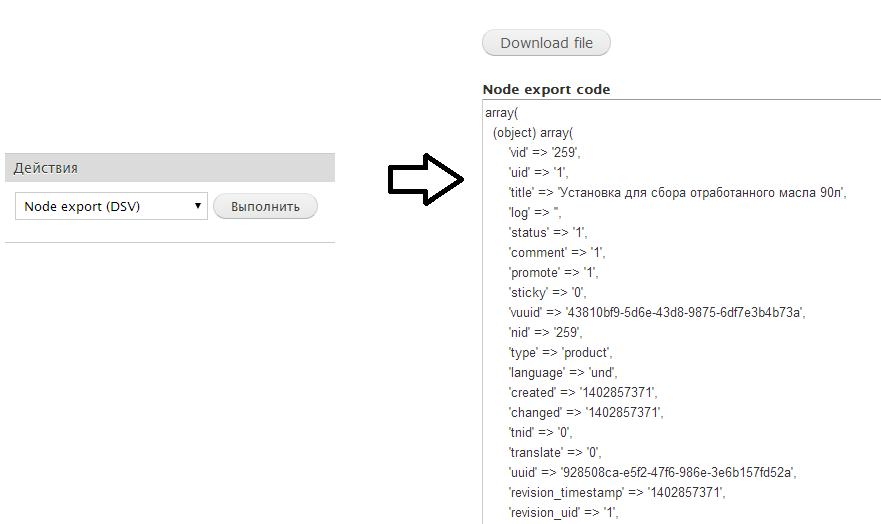Place cursor on the 'title' line in code
This screenshot has width=881, height=524.
(677, 193)
